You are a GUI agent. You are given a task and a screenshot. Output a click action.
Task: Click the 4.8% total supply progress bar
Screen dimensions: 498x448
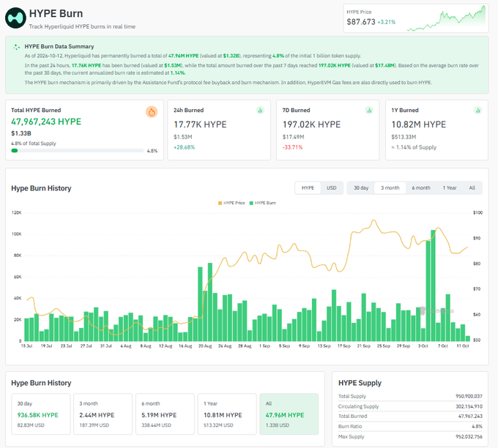78,151
